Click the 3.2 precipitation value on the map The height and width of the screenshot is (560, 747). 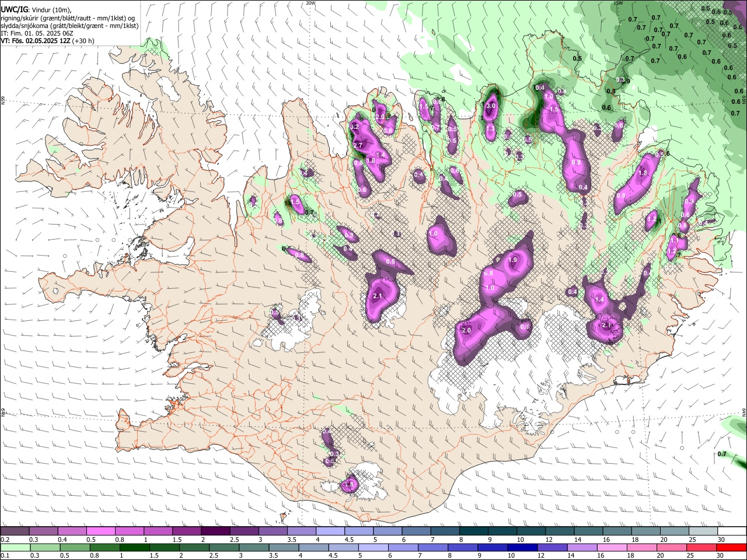click(x=354, y=127)
